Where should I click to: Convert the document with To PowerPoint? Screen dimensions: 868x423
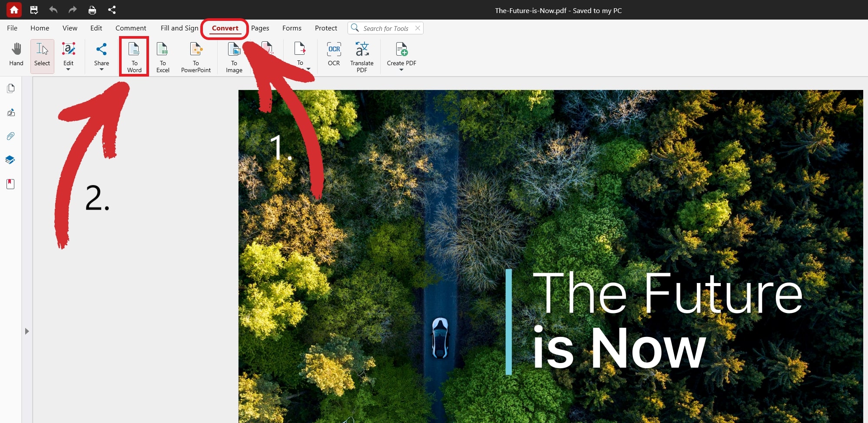tap(196, 57)
